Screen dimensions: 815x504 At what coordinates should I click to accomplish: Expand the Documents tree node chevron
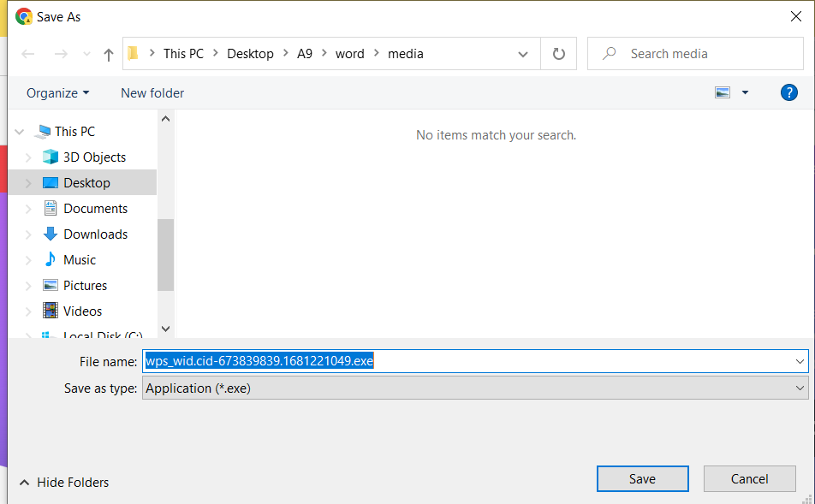click(28, 209)
